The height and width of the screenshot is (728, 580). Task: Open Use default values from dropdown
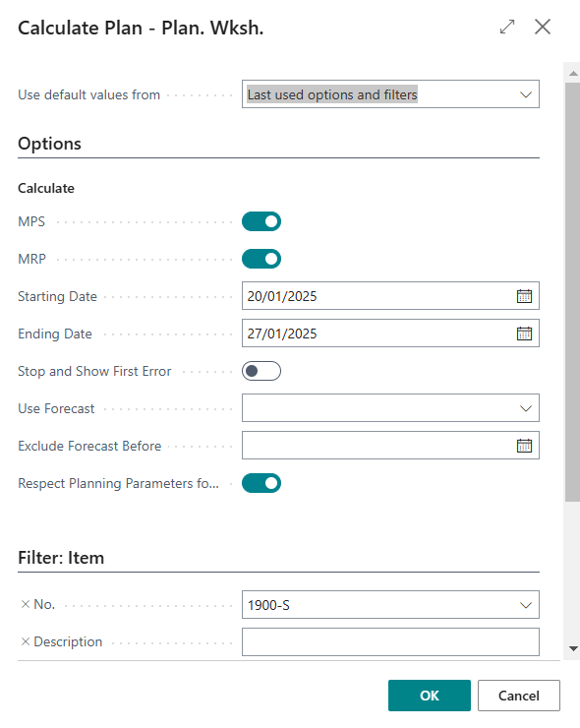coord(390,94)
